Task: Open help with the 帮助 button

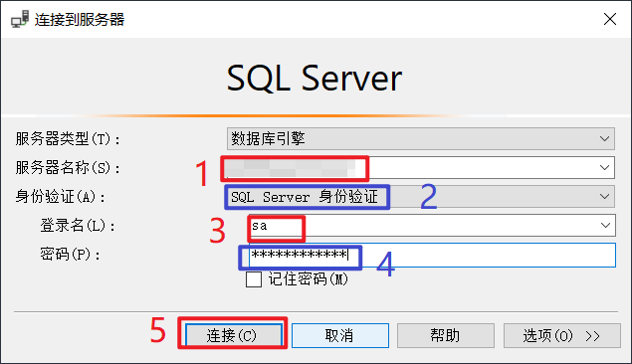Action: [445, 335]
